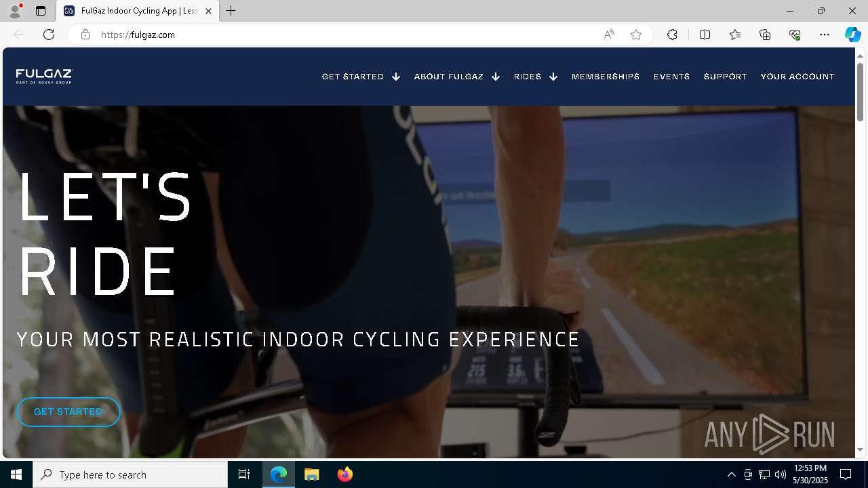Open the Extensions puzzle icon
The height and width of the screenshot is (488, 868).
(x=672, y=35)
